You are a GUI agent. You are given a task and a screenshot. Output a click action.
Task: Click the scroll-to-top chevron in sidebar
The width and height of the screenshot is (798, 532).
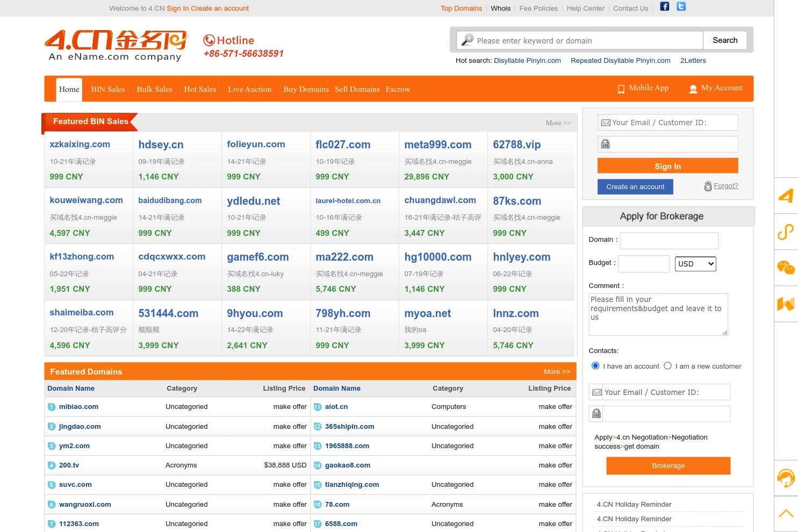(x=786, y=512)
